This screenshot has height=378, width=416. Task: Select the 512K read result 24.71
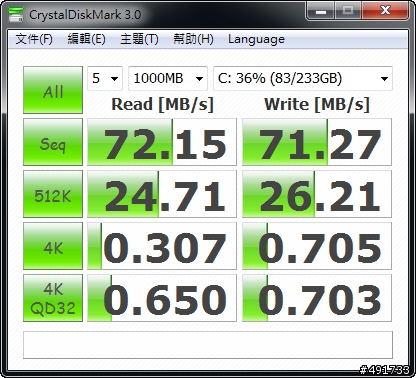(162, 194)
